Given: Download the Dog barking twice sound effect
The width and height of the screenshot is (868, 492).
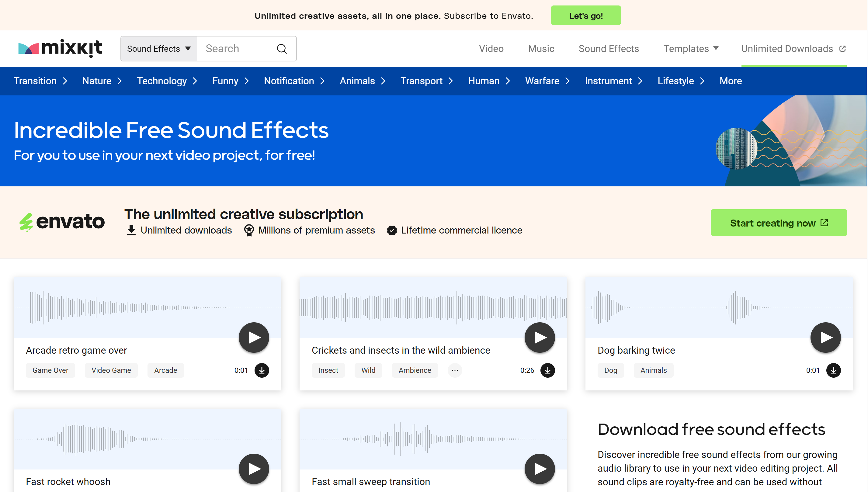Looking at the screenshot, I should click(833, 370).
